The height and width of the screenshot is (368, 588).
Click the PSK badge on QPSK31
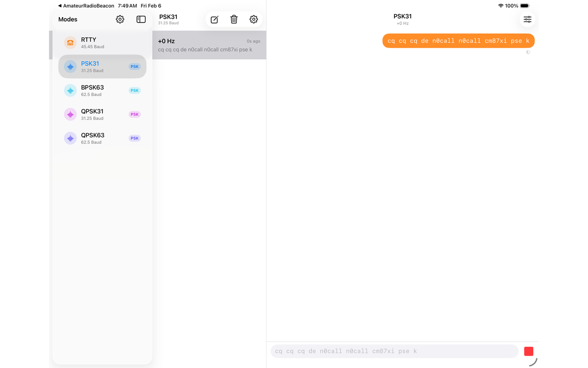coord(134,114)
